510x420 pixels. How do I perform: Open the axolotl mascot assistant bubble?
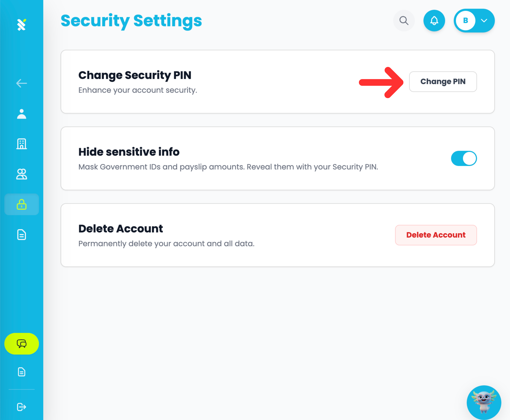pyautogui.click(x=484, y=403)
